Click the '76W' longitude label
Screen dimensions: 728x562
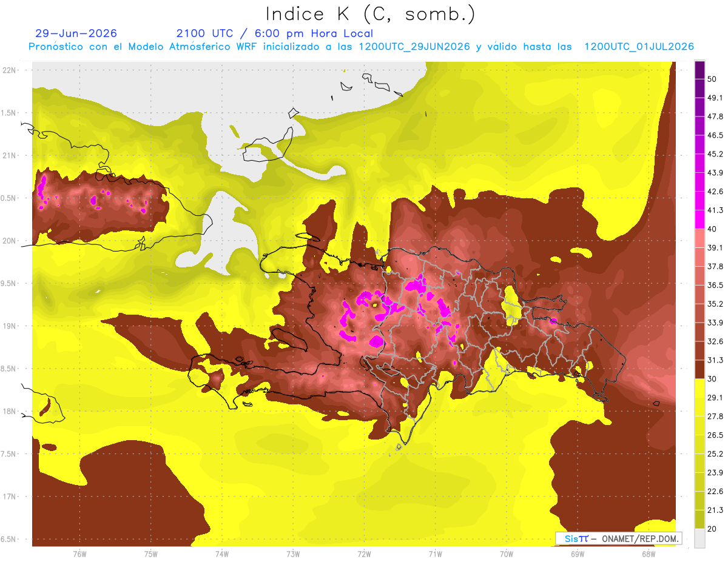[x=79, y=554]
